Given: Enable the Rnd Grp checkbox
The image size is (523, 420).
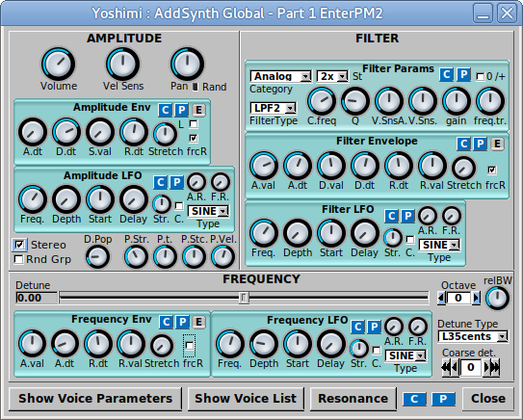Looking at the screenshot, I should (x=19, y=259).
